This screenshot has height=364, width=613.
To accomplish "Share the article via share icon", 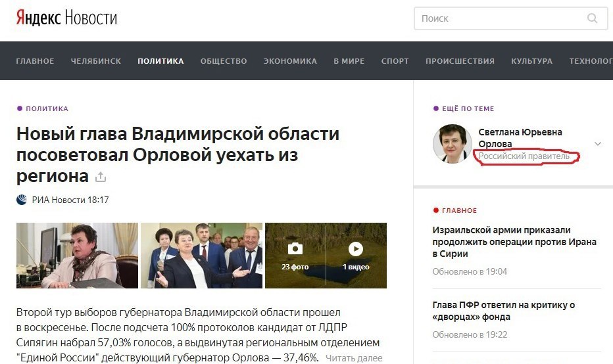I will (x=101, y=177).
